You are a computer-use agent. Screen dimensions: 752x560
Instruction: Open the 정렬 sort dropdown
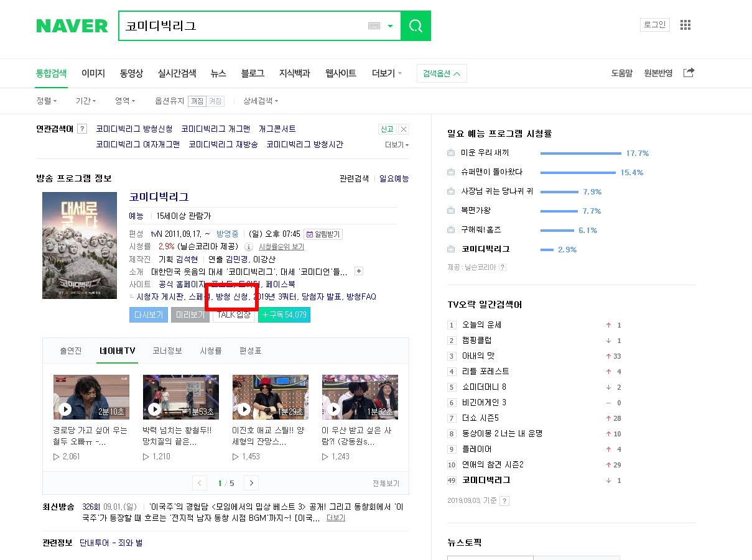(47, 101)
